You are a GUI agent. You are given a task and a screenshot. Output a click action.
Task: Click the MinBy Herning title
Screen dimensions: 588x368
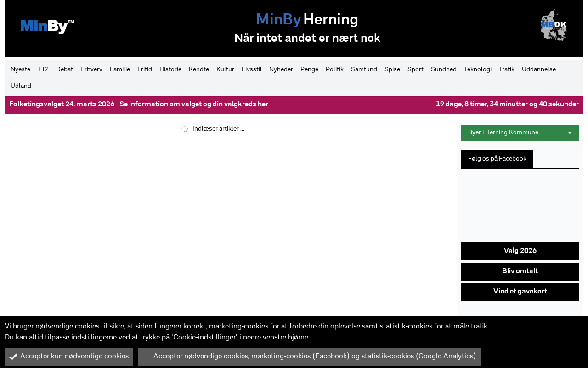[307, 19]
